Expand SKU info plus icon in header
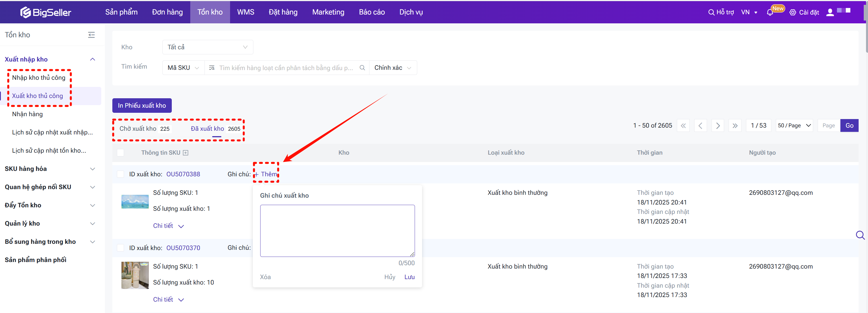Screen dimensions: 868x313 (186, 153)
